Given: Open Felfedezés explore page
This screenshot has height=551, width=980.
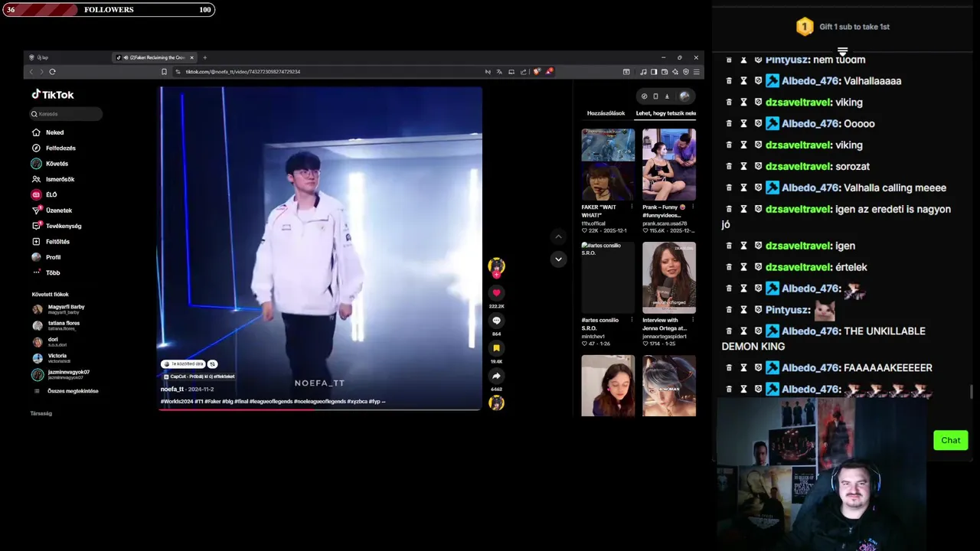Looking at the screenshot, I should coord(53,148).
